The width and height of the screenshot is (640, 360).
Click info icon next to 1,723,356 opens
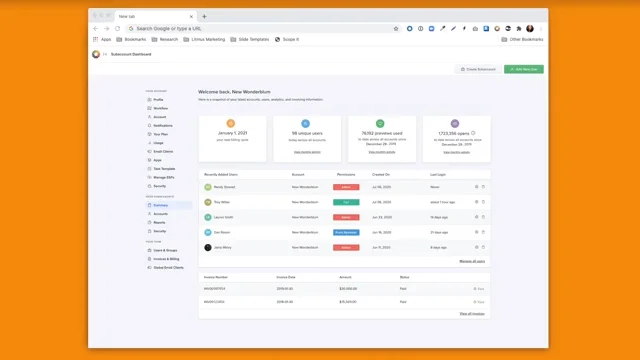(x=473, y=133)
